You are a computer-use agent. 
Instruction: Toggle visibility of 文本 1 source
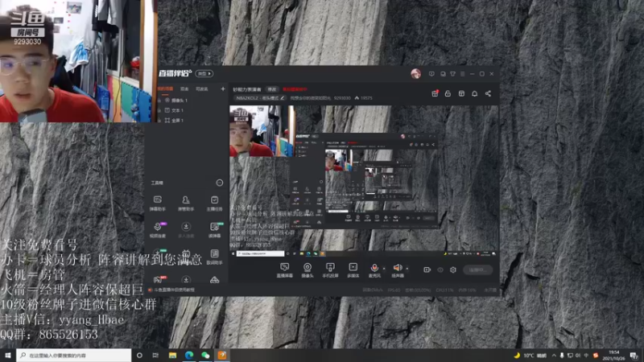coord(159,110)
